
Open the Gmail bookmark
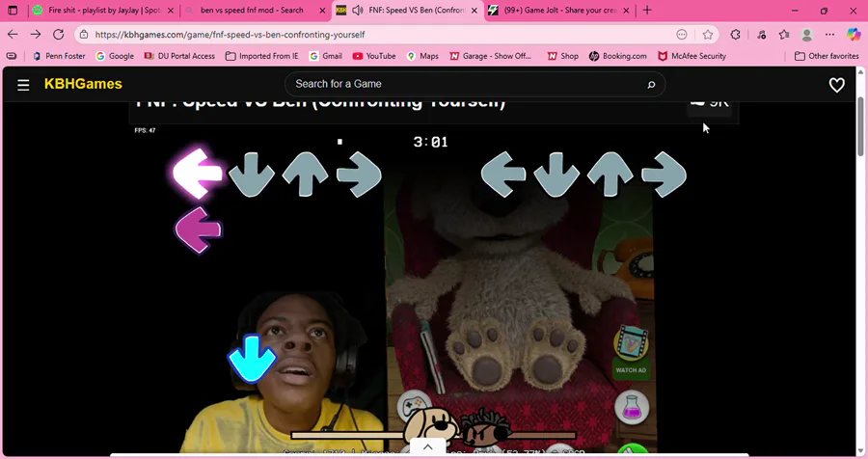pyautogui.click(x=326, y=56)
